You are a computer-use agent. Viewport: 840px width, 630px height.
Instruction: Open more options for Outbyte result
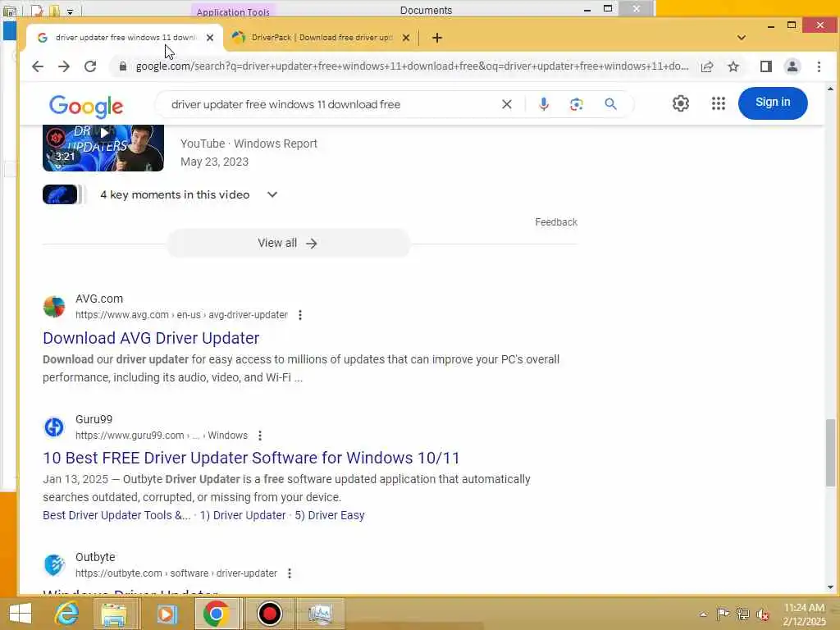click(290, 573)
